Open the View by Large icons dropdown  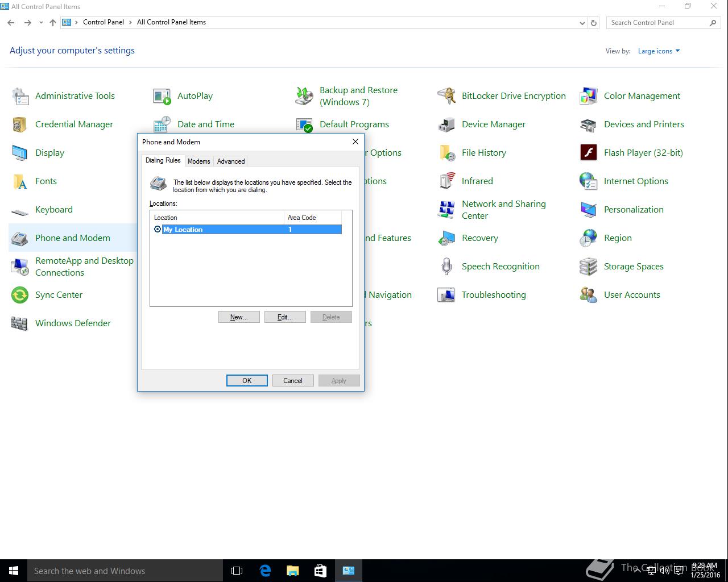coord(659,51)
